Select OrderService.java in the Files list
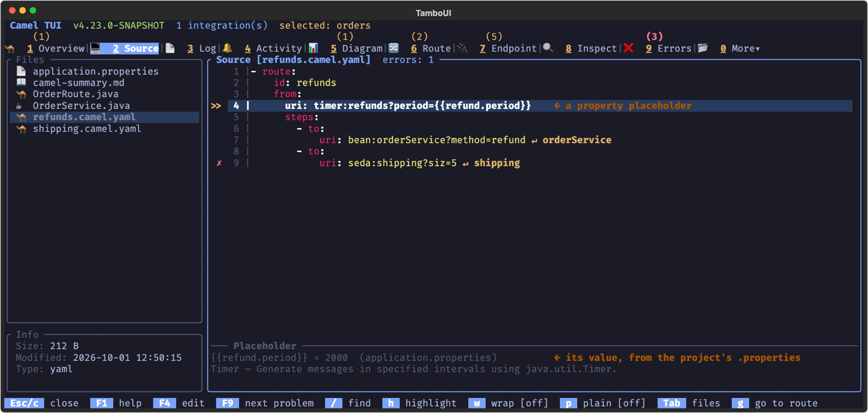868x413 pixels. click(x=81, y=106)
